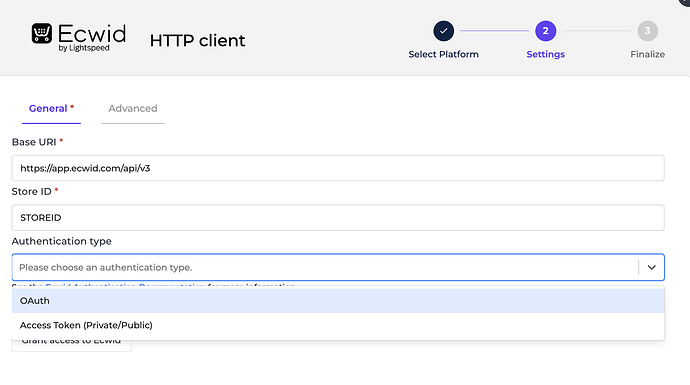This screenshot has width=690, height=385.
Task: Click the Select Platform step label
Action: point(444,54)
